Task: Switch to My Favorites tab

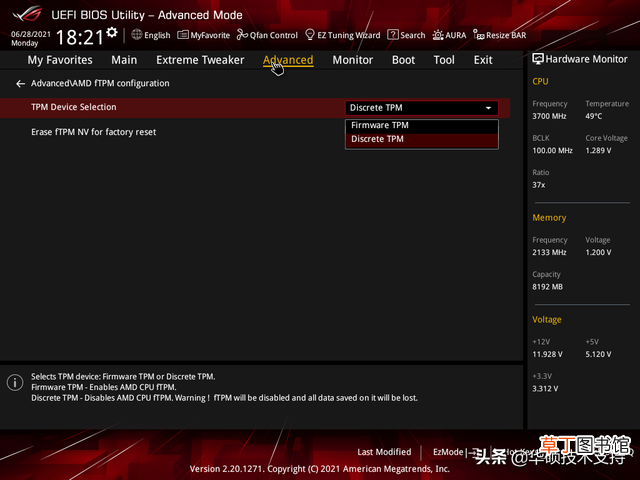Action: (x=60, y=60)
